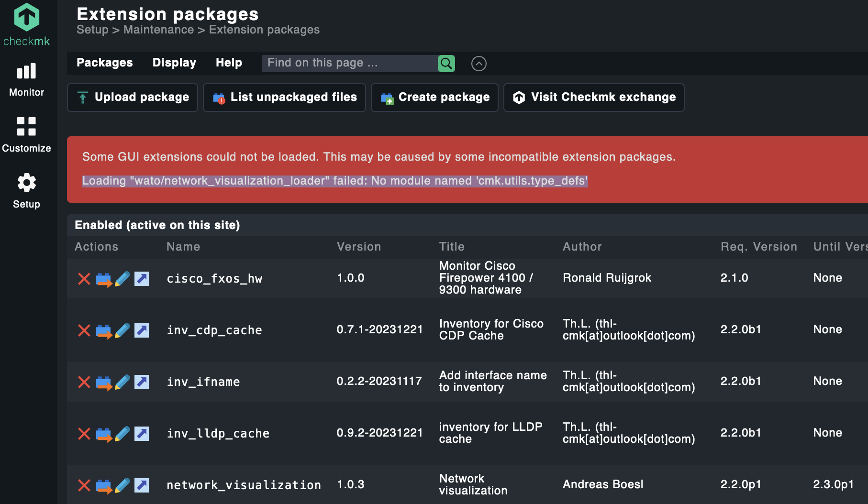The height and width of the screenshot is (504, 868).
Task: Edit the cisco_fxos_hw package with pencil icon
Action: point(123,279)
